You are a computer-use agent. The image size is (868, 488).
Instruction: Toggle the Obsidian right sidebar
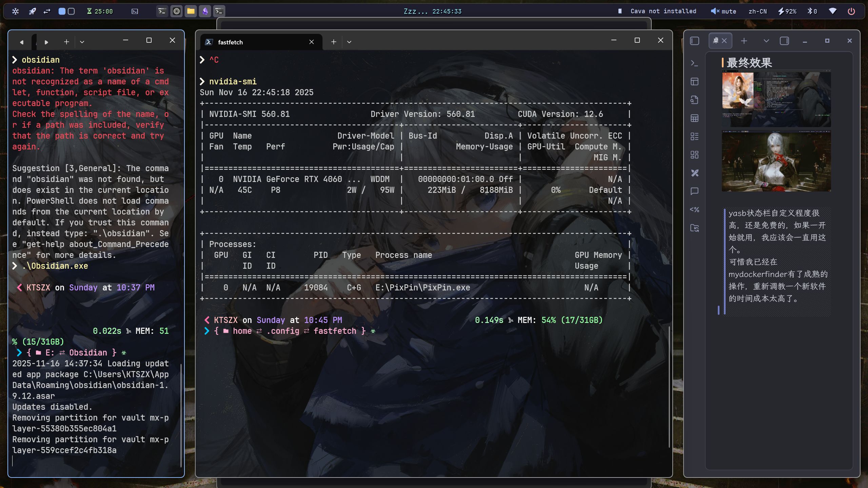coord(784,41)
